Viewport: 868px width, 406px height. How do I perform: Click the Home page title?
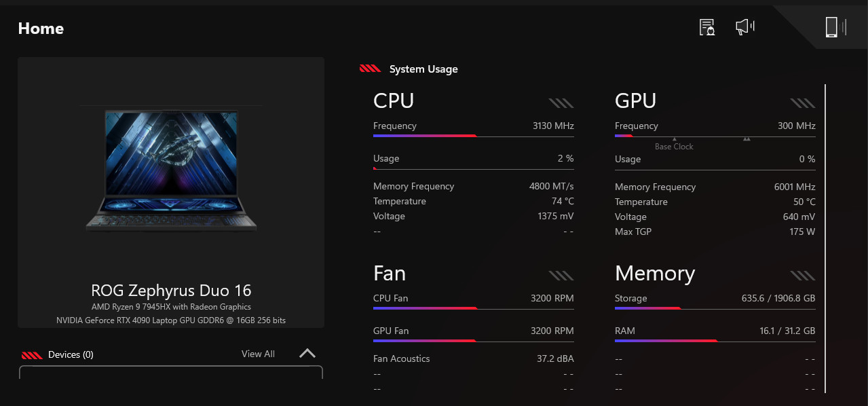click(x=41, y=29)
